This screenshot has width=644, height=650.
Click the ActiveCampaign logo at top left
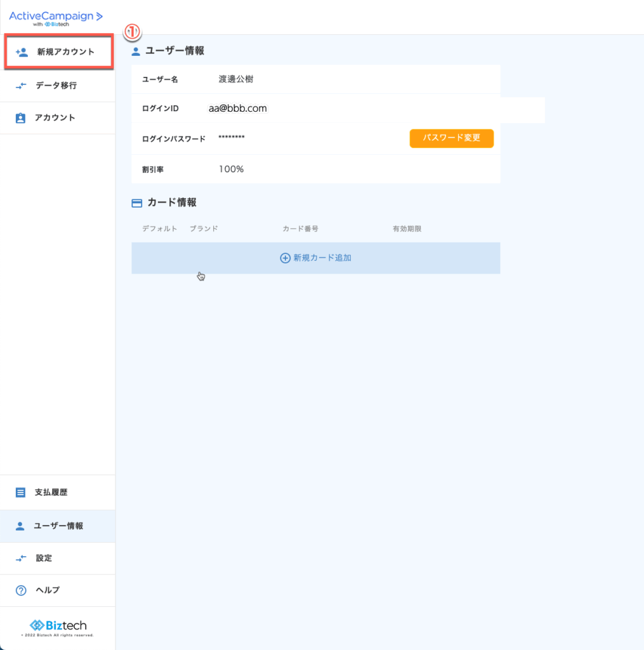pos(55,17)
